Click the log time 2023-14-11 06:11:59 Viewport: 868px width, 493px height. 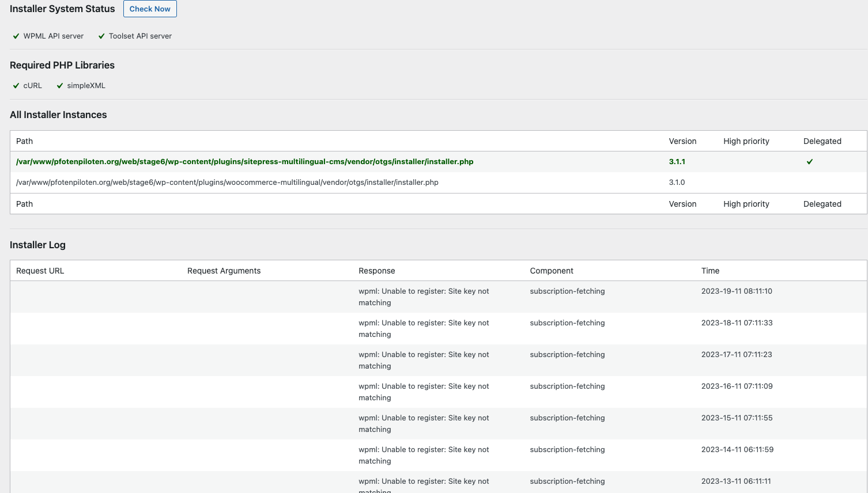pyautogui.click(x=738, y=450)
